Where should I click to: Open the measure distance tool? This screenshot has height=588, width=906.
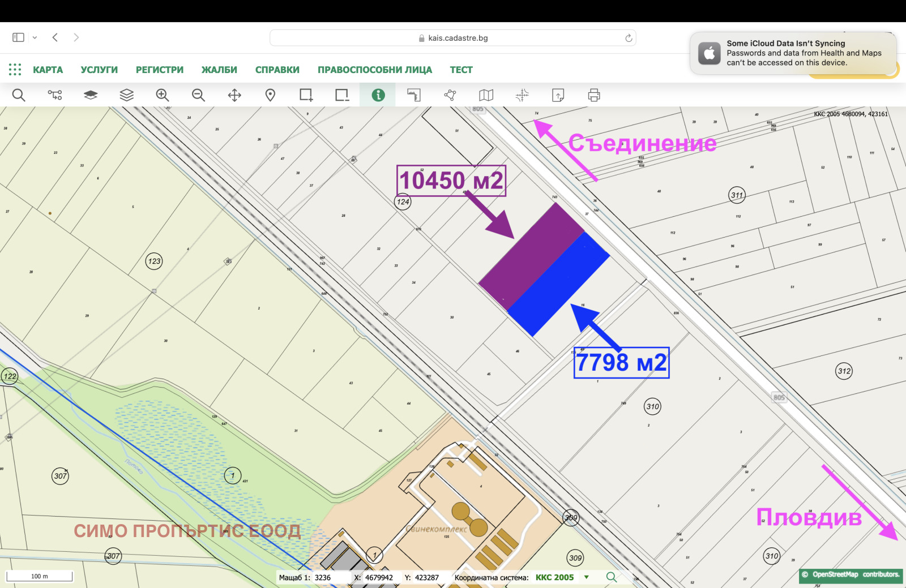tap(414, 95)
